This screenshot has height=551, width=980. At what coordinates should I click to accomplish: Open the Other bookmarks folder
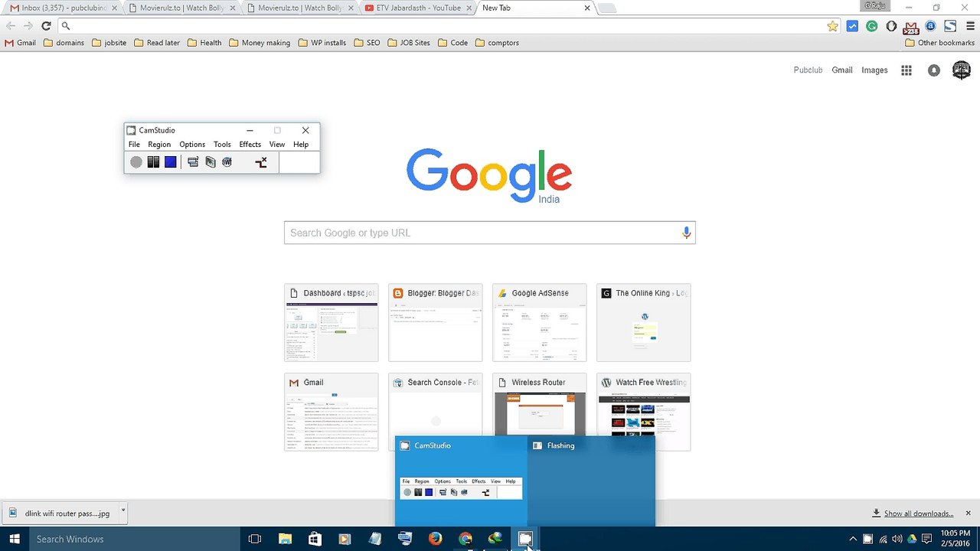[x=939, y=43]
